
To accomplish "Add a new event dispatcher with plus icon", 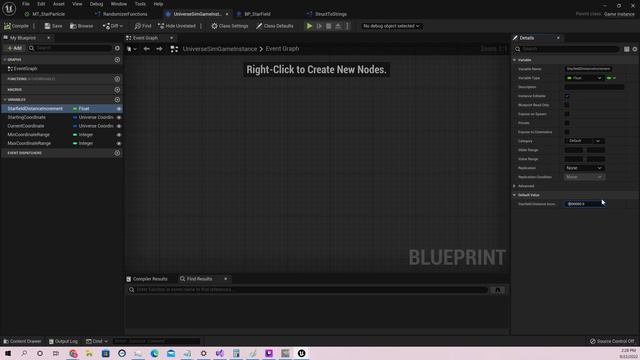I will pos(117,153).
